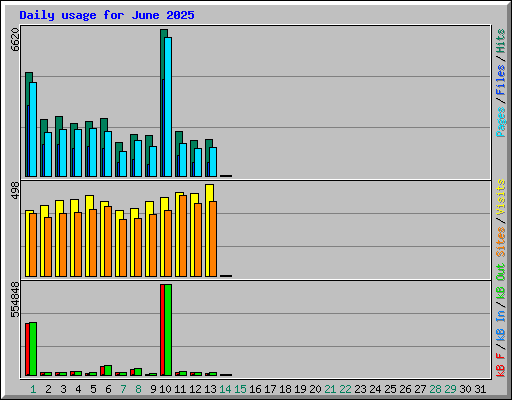The height and width of the screenshot is (400, 512).
Task: Click the 'kB Out' legend label
Action: pos(501,282)
